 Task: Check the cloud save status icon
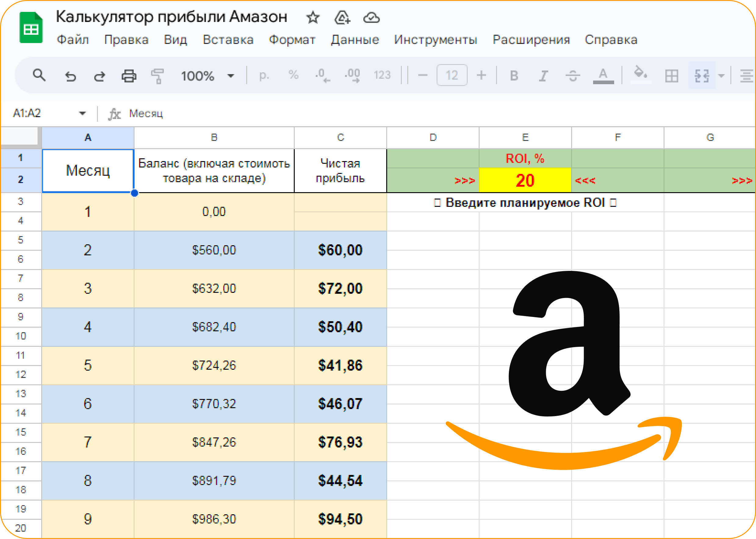coord(371,18)
